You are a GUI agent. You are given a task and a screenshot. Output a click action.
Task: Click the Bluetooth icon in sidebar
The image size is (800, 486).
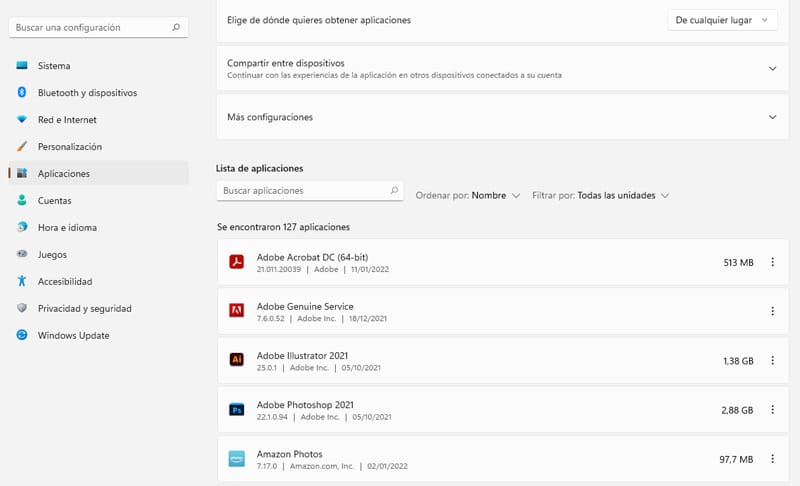(x=22, y=92)
